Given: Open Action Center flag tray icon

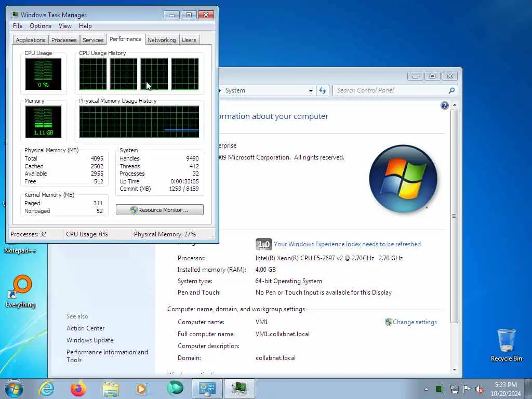Looking at the screenshot, I should click(x=467, y=389).
